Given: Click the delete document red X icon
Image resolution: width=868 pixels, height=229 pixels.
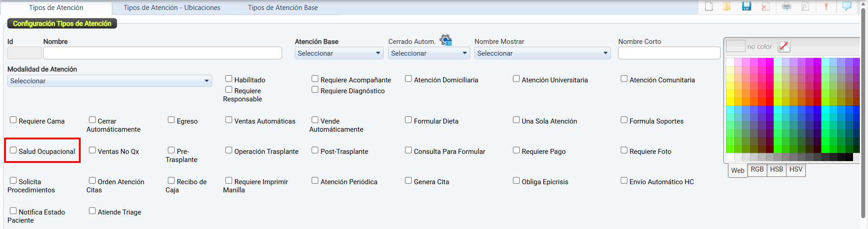Looking at the screenshot, I should (766, 6).
